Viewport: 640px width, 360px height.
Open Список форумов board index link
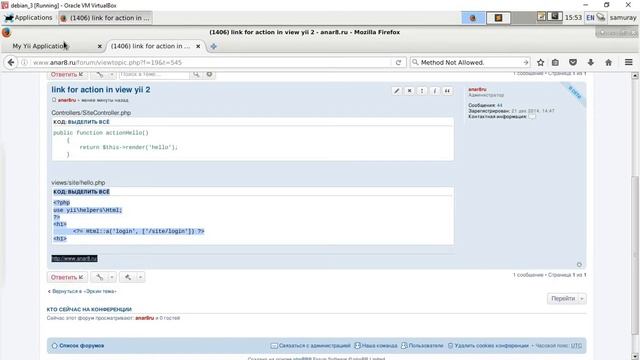tap(78, 346)
